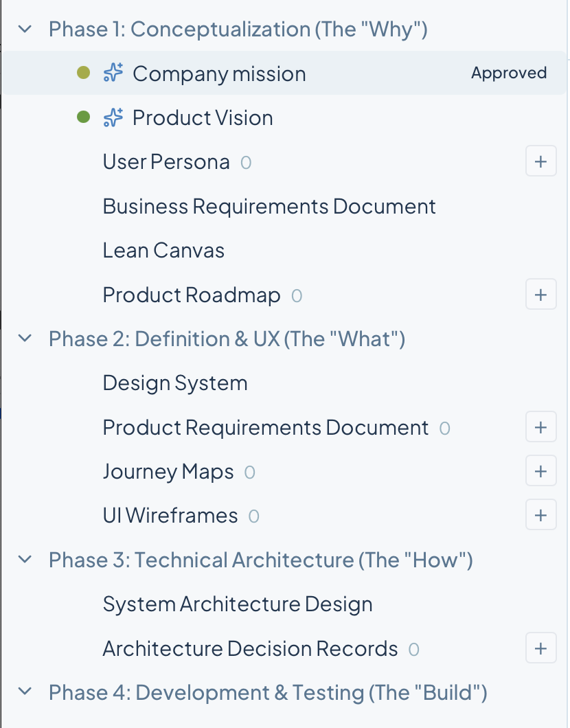Screen dimensions: 570x728
Task: Click the 0 count next to UI Wireframes
Action: tap(253, 516)
